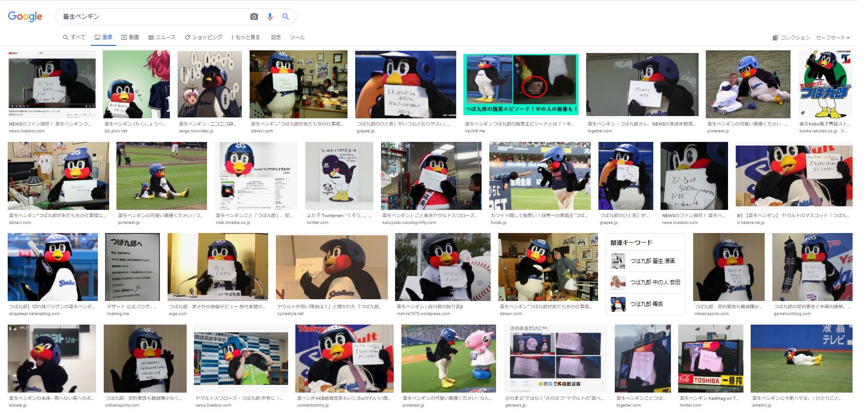Switch to the すべて tab
This screenshot has height=413, width=868.
(x=74, y=37)
